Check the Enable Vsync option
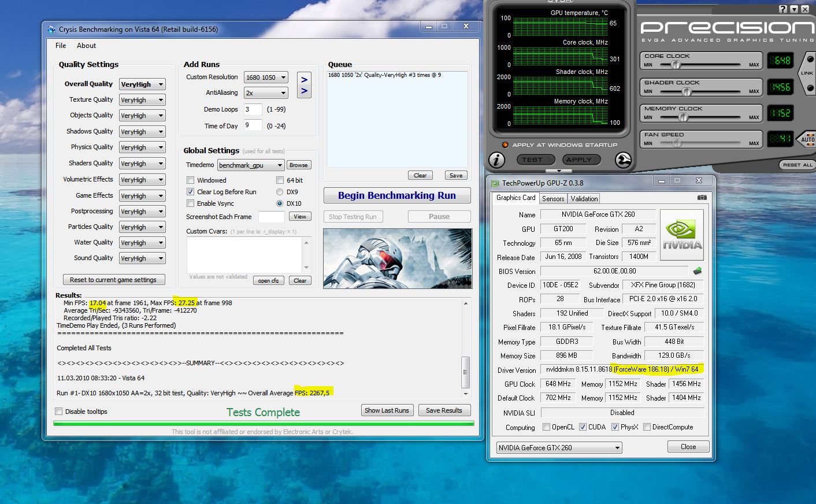This screenshot has height=504, width=816. point(190,203)
